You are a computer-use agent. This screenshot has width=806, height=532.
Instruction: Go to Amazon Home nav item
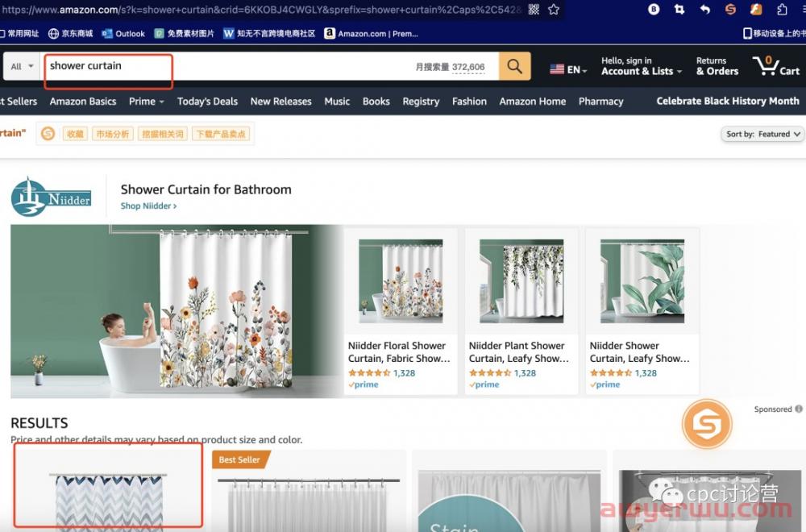[x=533, y=102]
